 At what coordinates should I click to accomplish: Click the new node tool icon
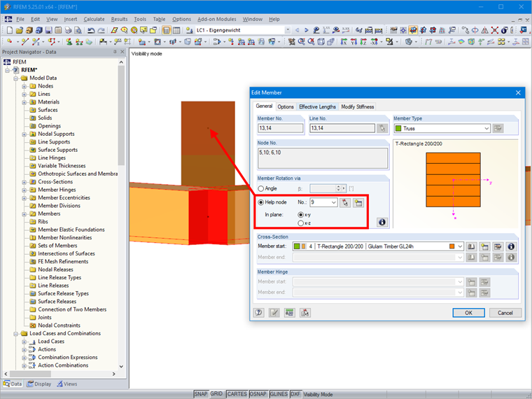click(10, 42)
